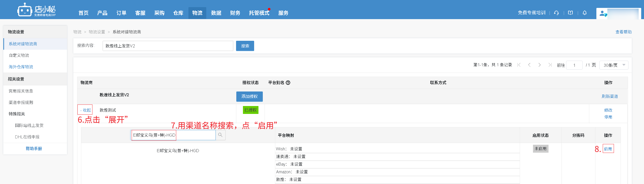Image resolution: width=644 pixels, height=184 pixels.
Task: Click the customer service headset icon
Action: [556, 13]
